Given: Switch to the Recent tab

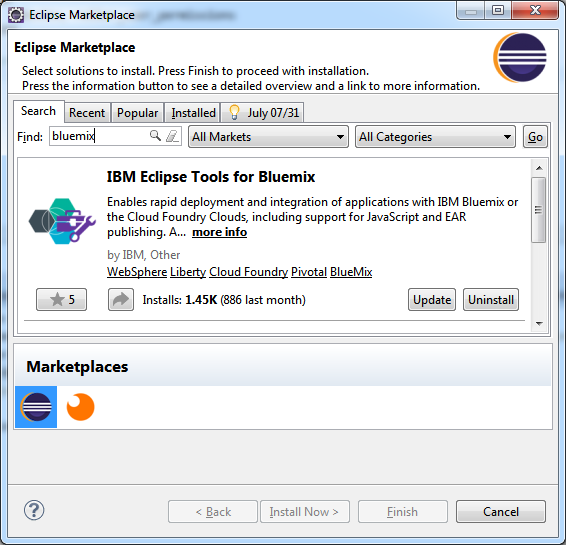Looking at the screenshot, I should coord(87,113).
